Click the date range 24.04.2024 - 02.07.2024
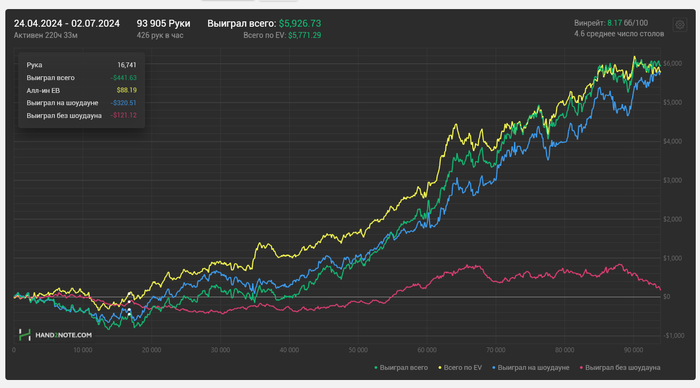700x388 pixels. click(67, 24)
